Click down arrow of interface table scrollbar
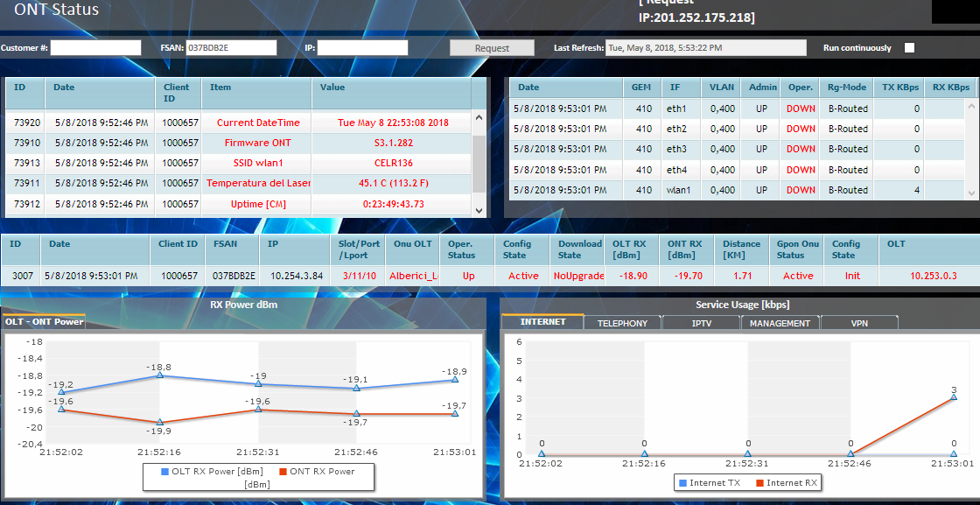Screen dimensions: 980x505 (971, 193)
